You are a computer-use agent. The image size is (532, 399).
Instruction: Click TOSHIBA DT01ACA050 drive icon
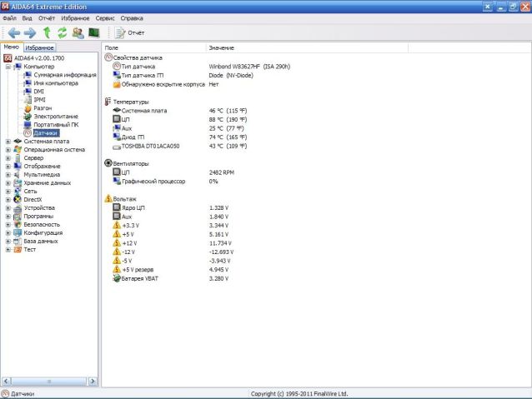(x=117, y=147)
